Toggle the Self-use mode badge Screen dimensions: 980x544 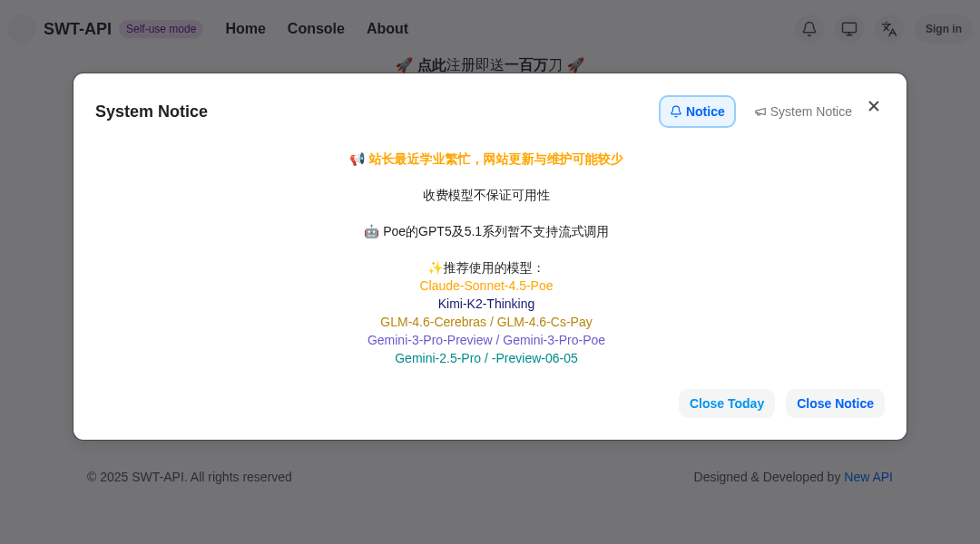(x=161, y=28)
